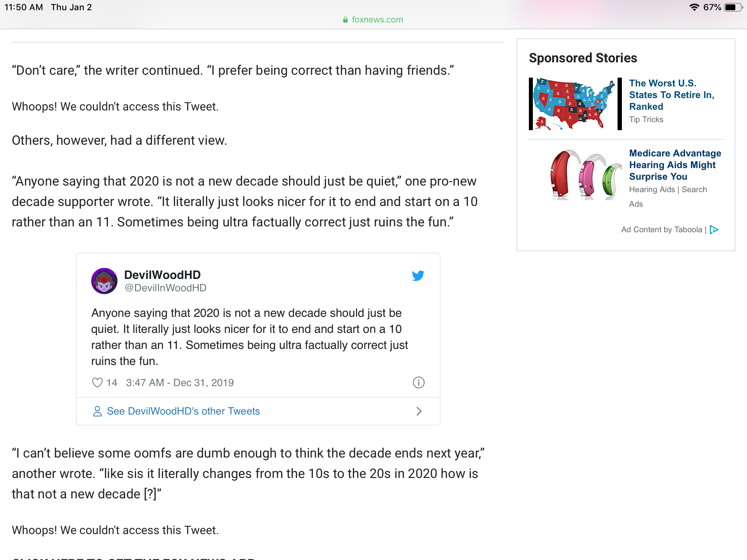The width and height of the screenshot is (747, 560).
Task: Tap the battery indicator icon
Action: pyautogui.click(x=733, y=7)
